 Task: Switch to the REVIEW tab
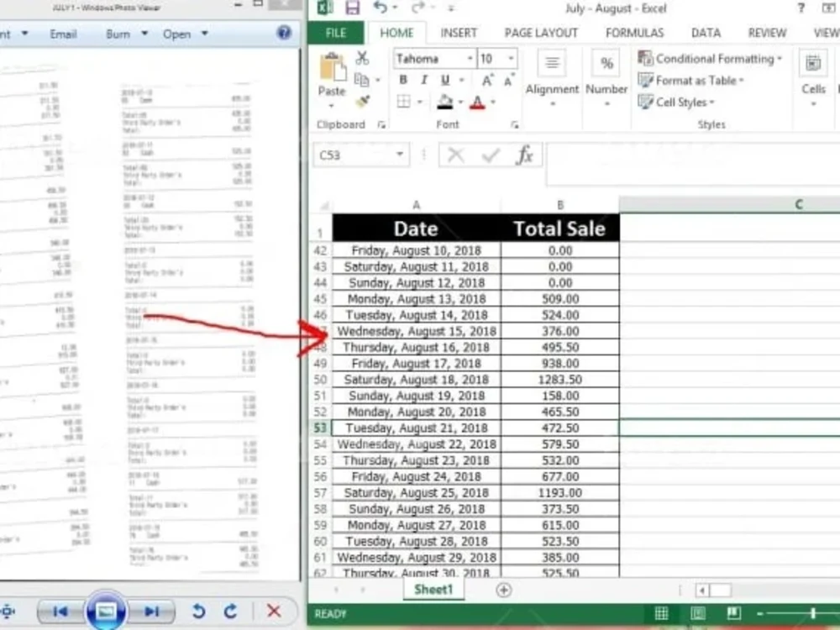point(767,34)
